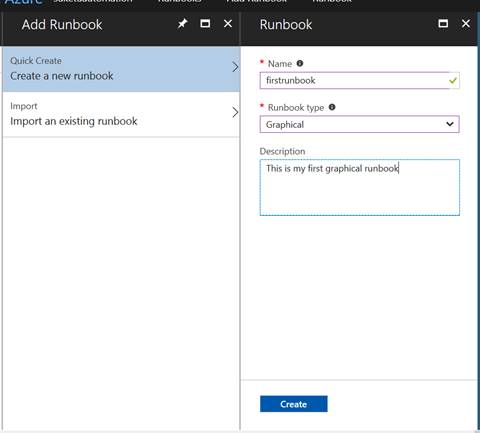Select Import an existing runbook option

coord(121,114)
